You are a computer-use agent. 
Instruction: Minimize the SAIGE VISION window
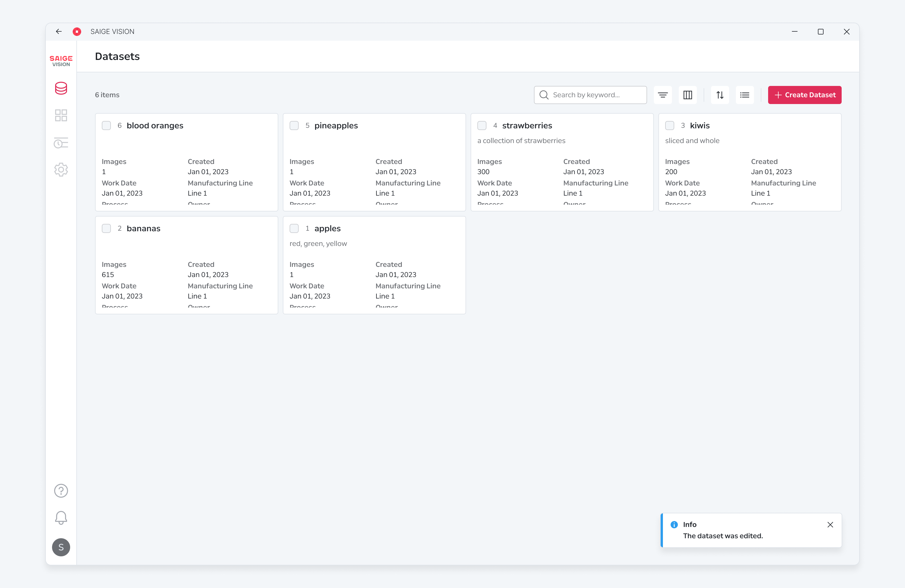tap(794, 32)
